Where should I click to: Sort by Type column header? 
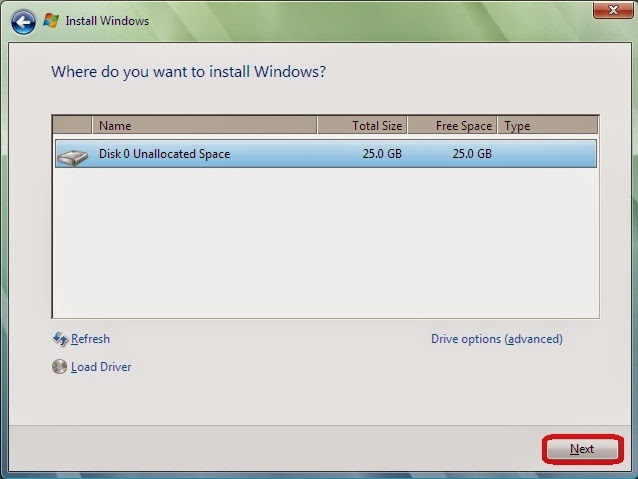548,125
